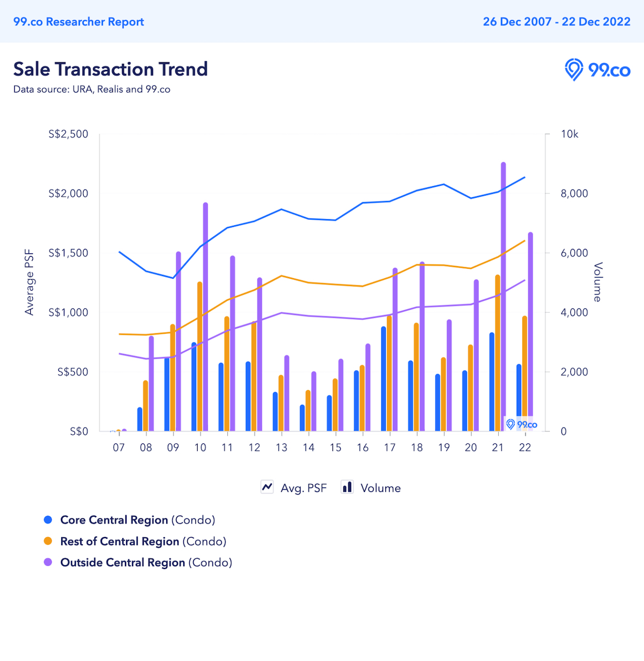Click the 99.co watermark inside the chart
644x661 pixels.
coord(521,424)
